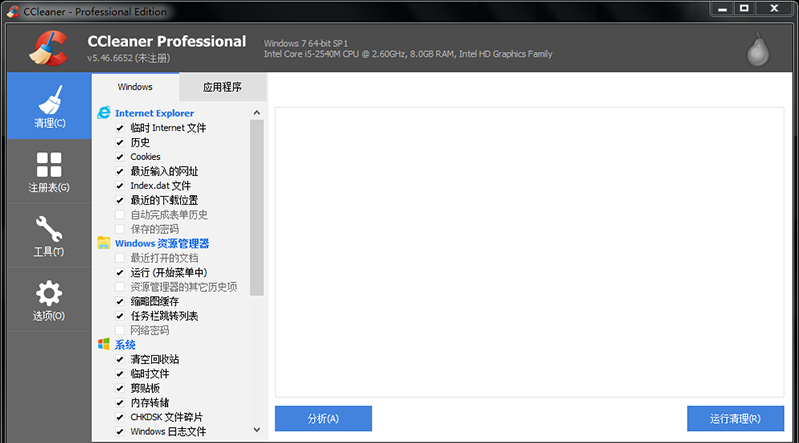Uncheck the Cookies checkbox
799x443 pixels.
pos(120,157)
